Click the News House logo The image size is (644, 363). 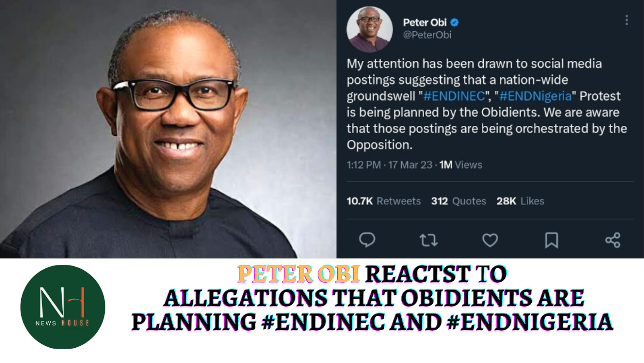(63, 307)
